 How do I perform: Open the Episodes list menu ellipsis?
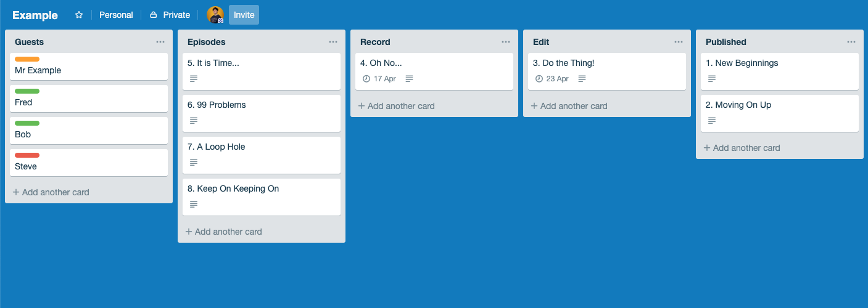333,42
